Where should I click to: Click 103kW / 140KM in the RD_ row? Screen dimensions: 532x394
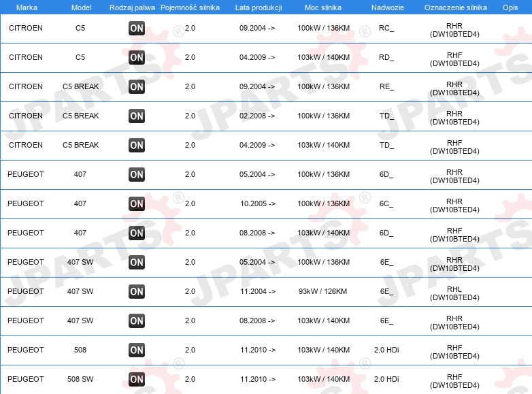323,57
